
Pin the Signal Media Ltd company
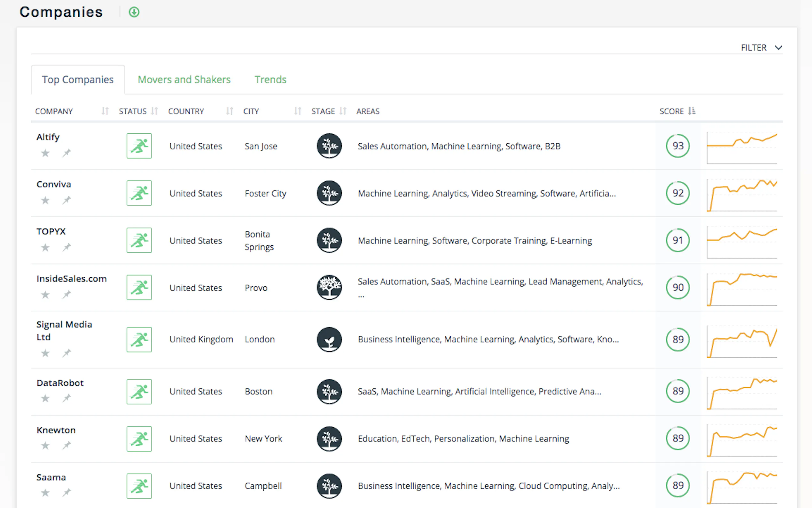pyautogui.click(x=66, y=353)
